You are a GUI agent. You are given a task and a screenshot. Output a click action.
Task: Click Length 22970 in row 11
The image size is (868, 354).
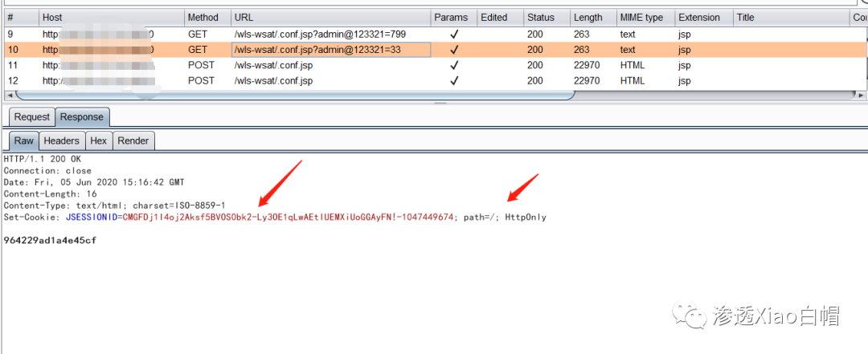tap(587, 65)
